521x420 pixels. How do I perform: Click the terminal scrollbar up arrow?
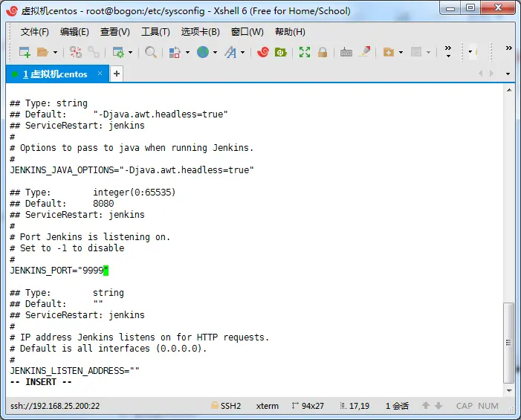pyautogui.click(x=509, y=90)
